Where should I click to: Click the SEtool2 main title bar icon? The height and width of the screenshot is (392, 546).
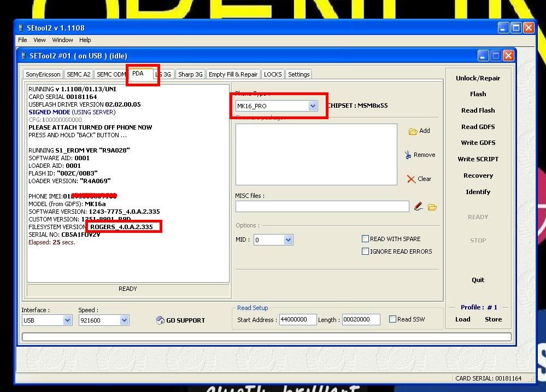[20, 28]
